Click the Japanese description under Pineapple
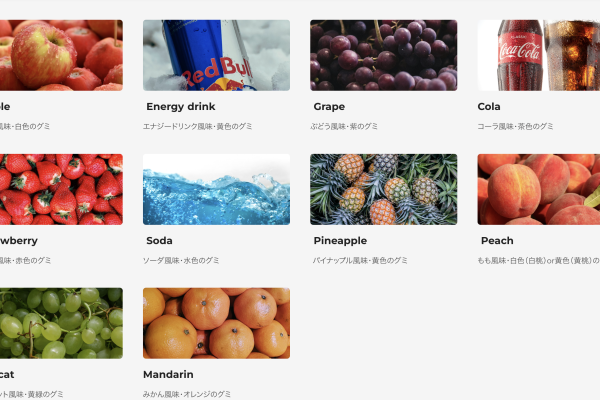This screenshot has height=400, width=600. click(360, 260)
